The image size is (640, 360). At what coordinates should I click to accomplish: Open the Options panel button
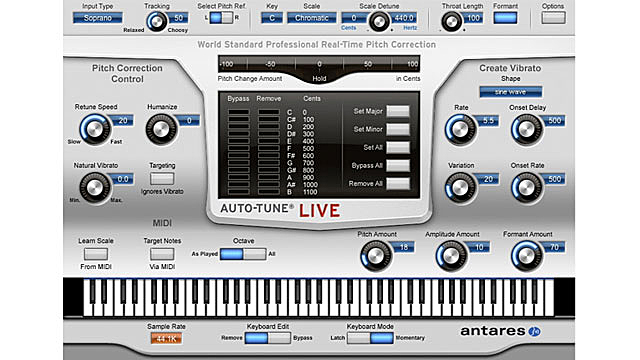click(x=553, y=18)
